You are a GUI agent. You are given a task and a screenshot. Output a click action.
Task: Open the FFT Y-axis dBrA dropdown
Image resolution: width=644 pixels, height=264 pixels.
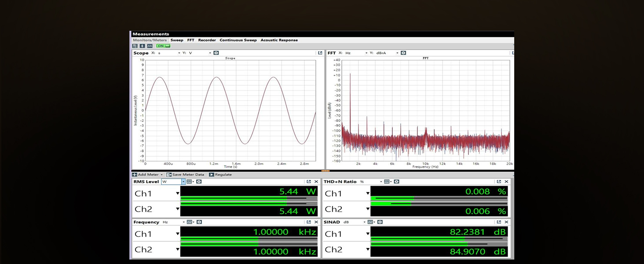pos(397,53)
